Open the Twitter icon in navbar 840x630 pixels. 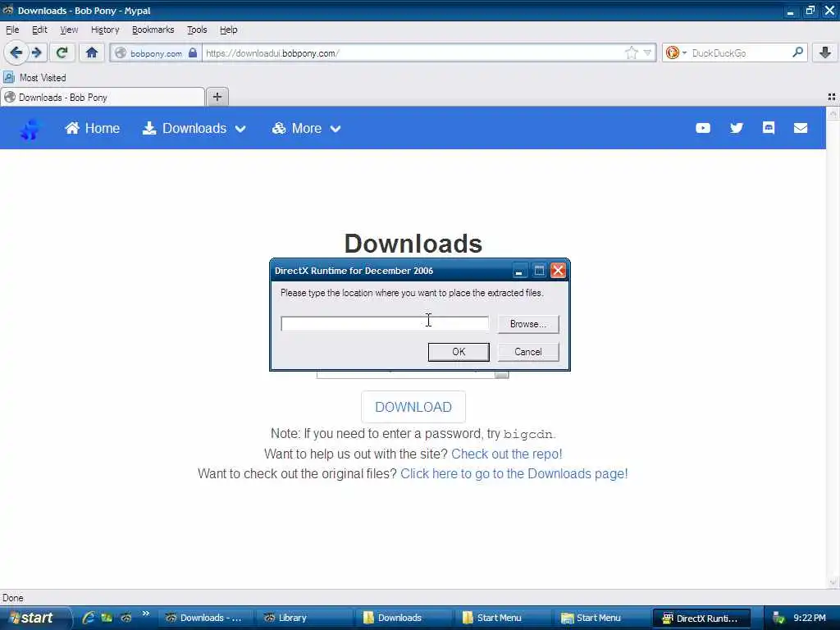click(737, 128)
